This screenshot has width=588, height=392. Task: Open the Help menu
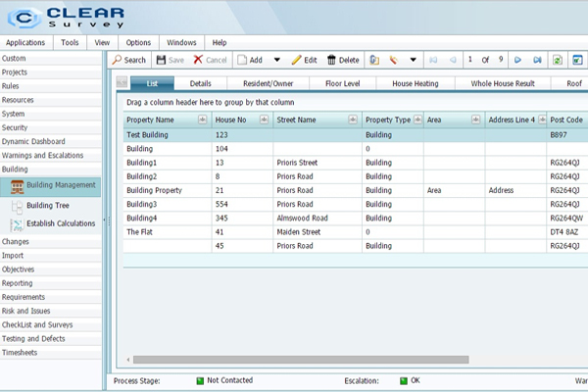click(x=220, y=42)
